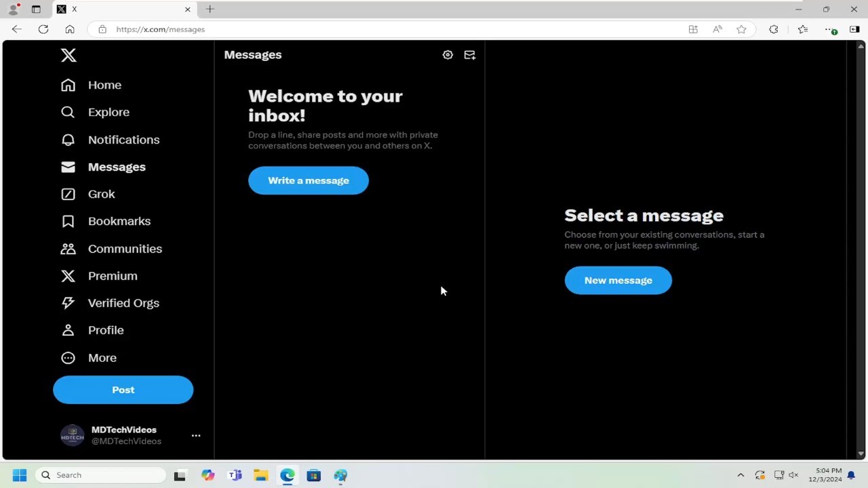
Task: Click the Write a message button
Action: (x=309, y=180)
